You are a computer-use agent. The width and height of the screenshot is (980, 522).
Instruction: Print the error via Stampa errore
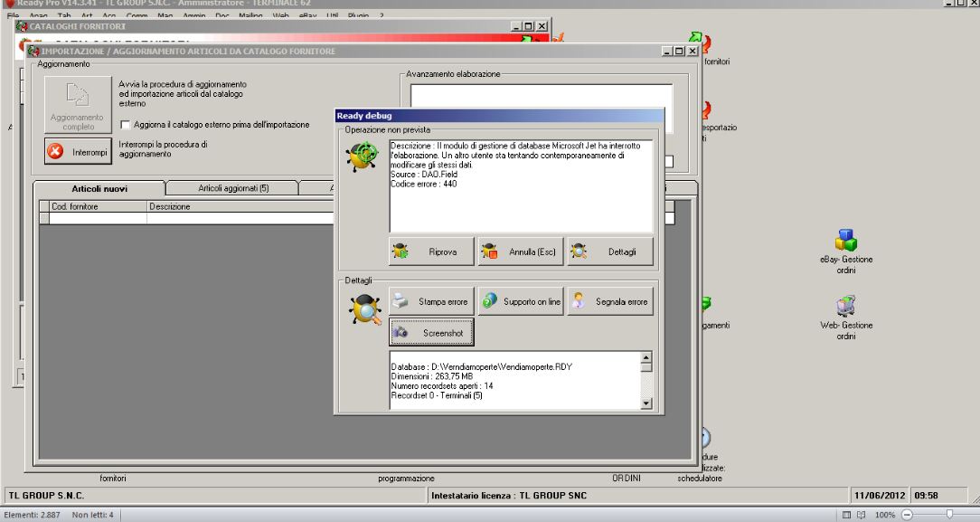(x=431, y=301)
